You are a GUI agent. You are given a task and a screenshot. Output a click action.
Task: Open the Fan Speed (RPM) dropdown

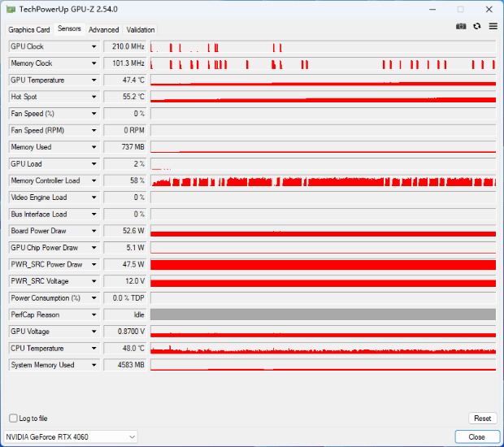(93, 130)
